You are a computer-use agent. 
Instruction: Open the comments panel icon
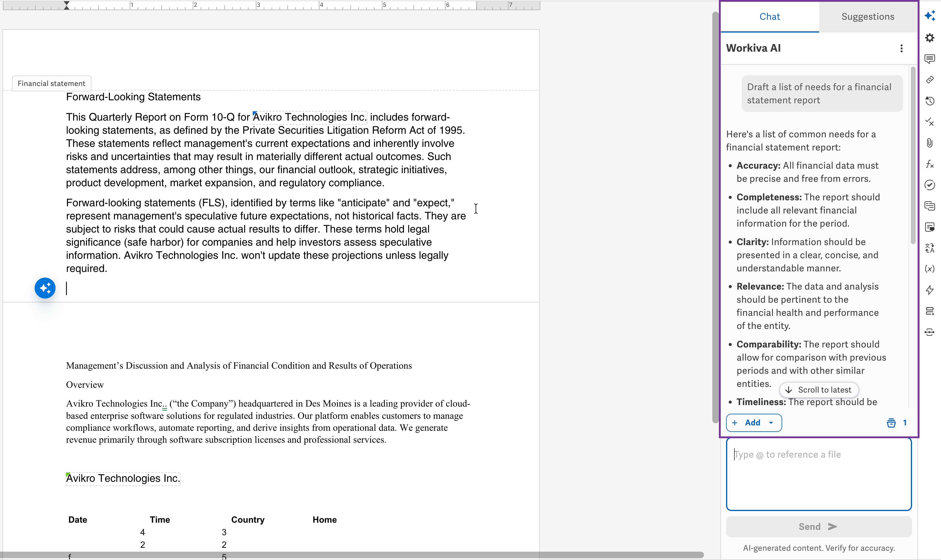930,59
